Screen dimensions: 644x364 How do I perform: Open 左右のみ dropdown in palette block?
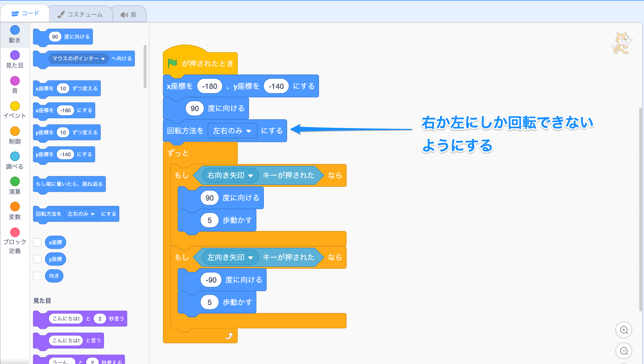pos(81,214)
